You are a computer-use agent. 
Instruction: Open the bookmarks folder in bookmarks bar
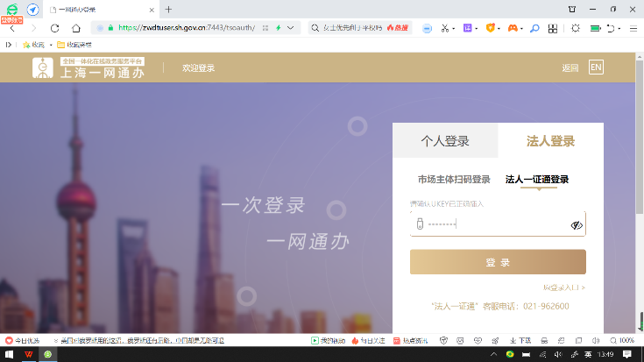74,45
